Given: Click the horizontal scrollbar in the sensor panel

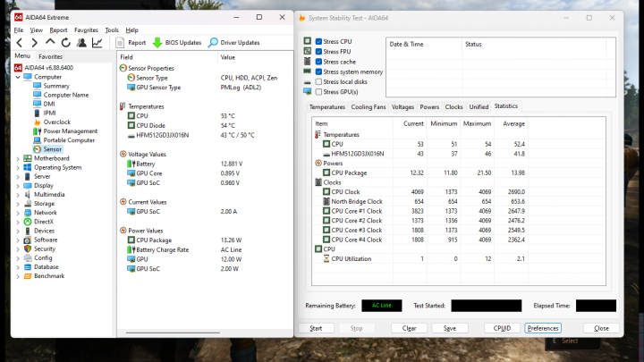Looking at the screenshot, I should click(x=173, y=333).
